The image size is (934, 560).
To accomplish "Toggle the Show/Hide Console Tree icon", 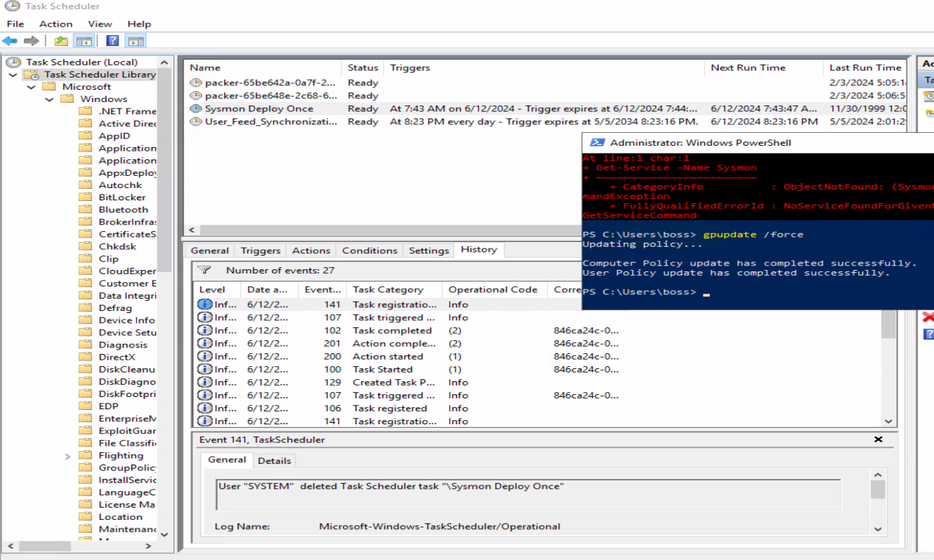I will pos(83,41).
